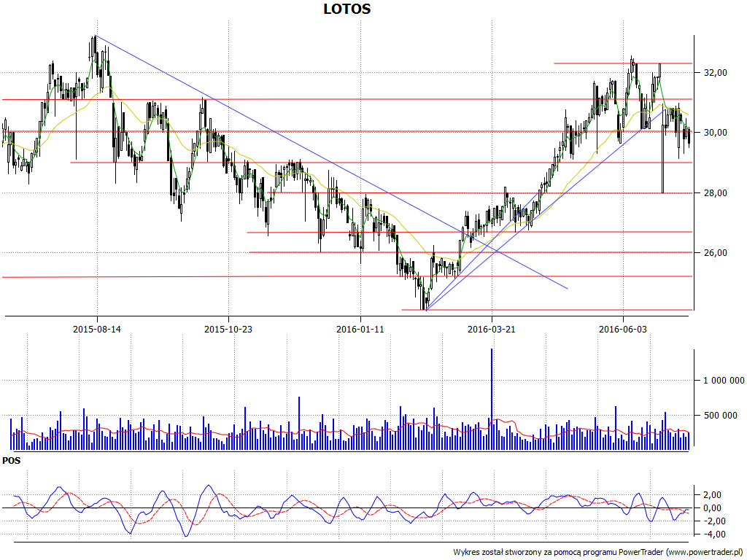Screen dimensions: 747x560
Task: Select the 2016-01-11 date label
Action: (360, 329)
